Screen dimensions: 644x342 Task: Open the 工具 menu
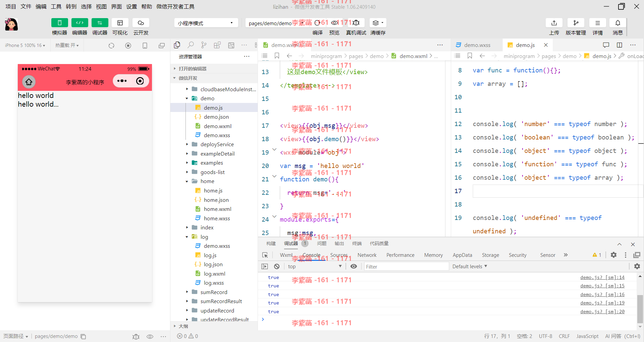[56, 6]
